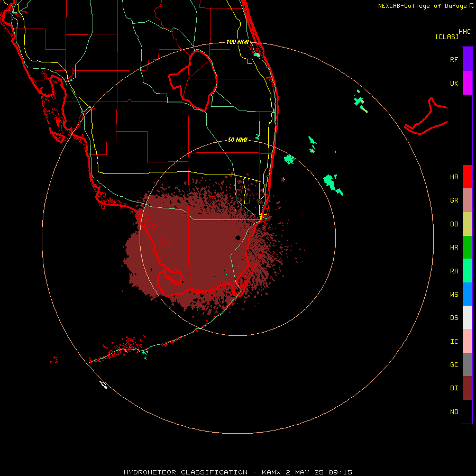Click the "[CLAS]" legend heading

pos(447,36)
